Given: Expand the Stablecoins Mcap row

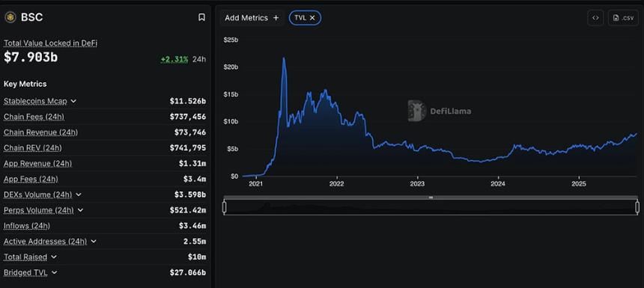Looking at the screenshot, I should [x=73, y=101].
